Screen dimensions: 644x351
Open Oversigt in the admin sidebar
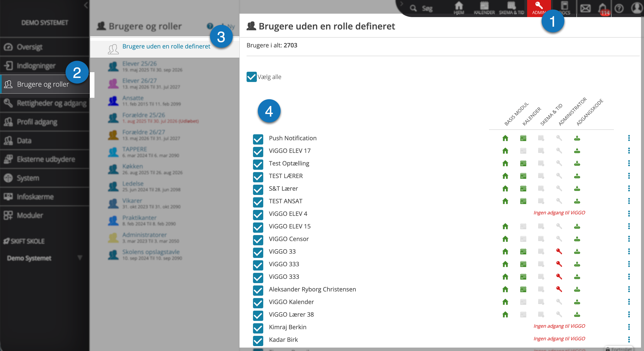coord(44,47)
